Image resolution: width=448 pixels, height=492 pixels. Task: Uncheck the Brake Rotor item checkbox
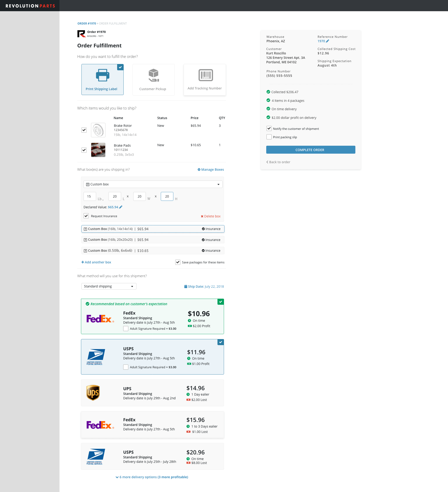click(84, 130)
